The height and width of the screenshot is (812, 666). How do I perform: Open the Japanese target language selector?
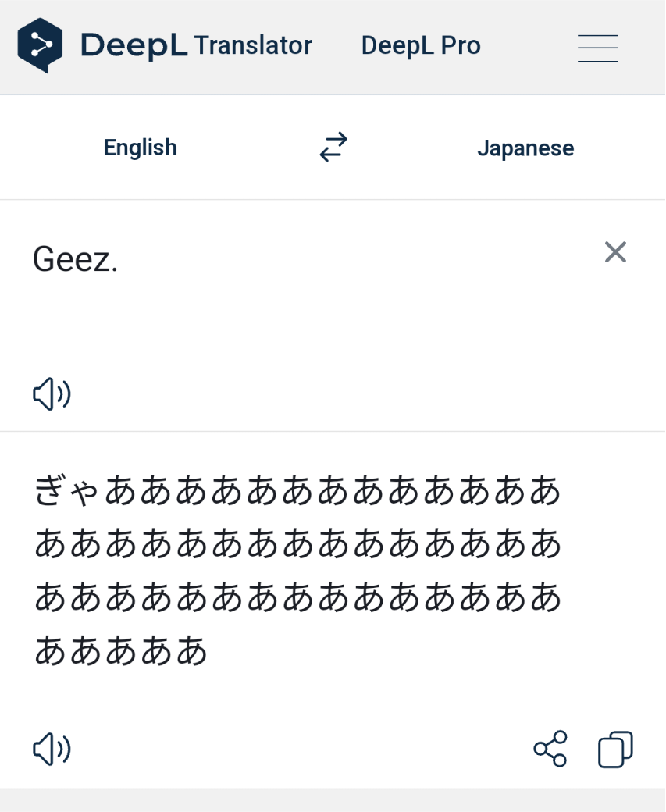click(x=525, y=148)
